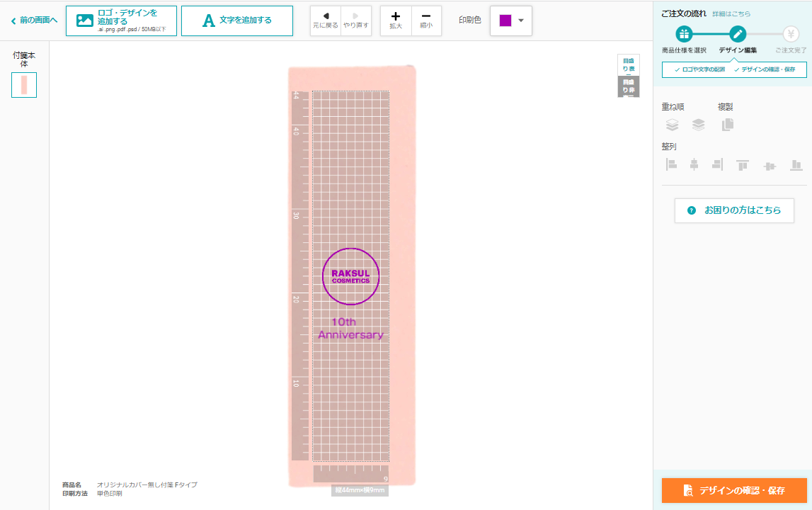This screenshot has width=812, height=510.
Task: Zoom in with the 拡大 plus button
Action: pyautogui.click(x=396, y=21)
